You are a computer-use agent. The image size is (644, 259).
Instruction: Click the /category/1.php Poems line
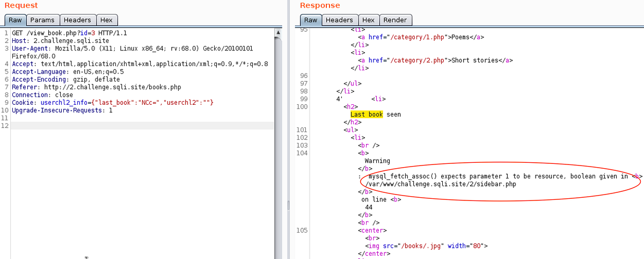coord(421,37)
